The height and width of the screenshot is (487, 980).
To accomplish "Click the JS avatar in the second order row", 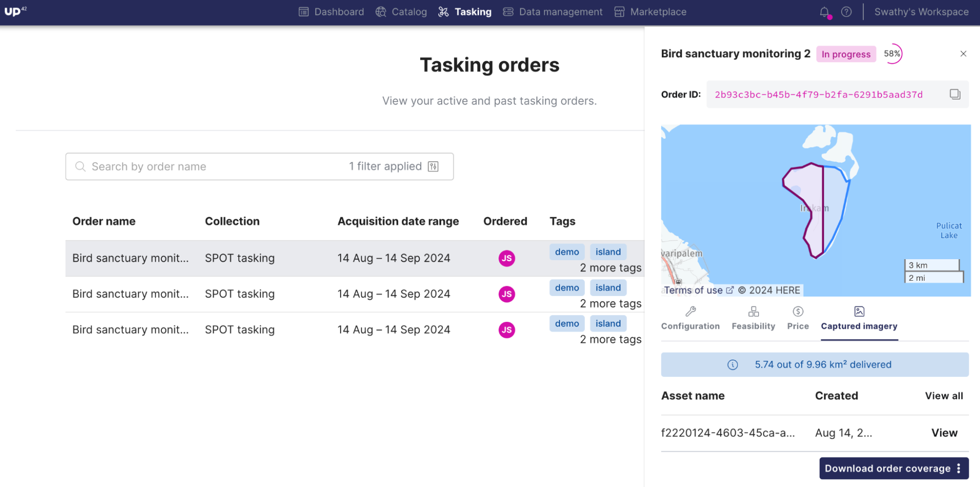I will click(x=507, y=294).
